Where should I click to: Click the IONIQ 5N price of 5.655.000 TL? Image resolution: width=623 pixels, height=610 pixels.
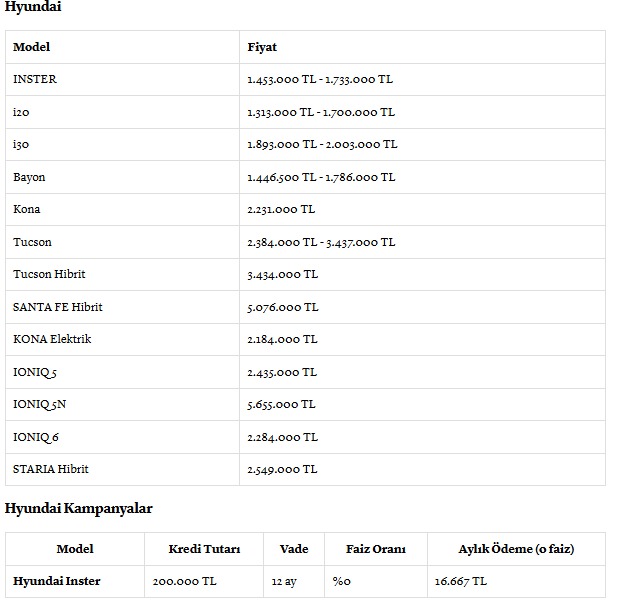281,405
